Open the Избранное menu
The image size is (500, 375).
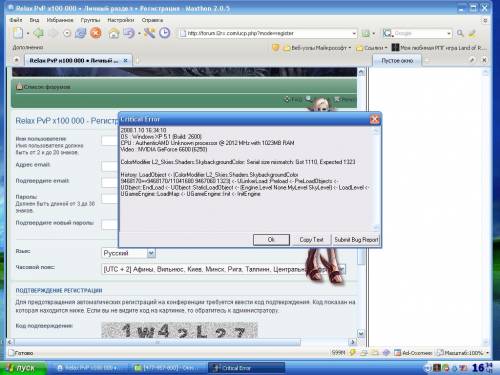[60, 20]
